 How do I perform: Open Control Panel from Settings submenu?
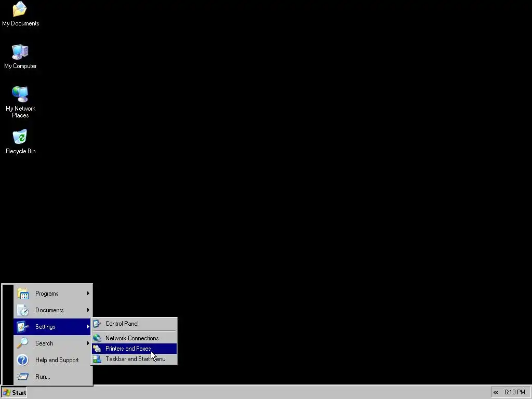[135, 324]
